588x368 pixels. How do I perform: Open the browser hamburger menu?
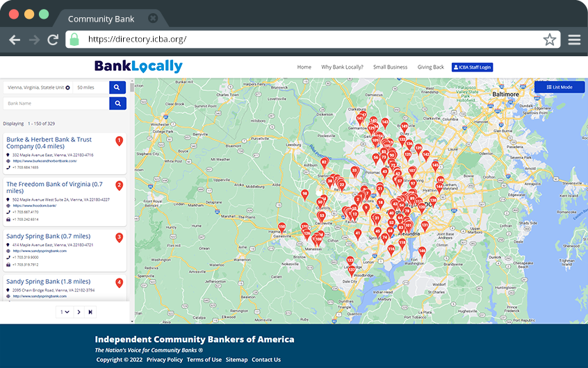click(x=574, y=40)
